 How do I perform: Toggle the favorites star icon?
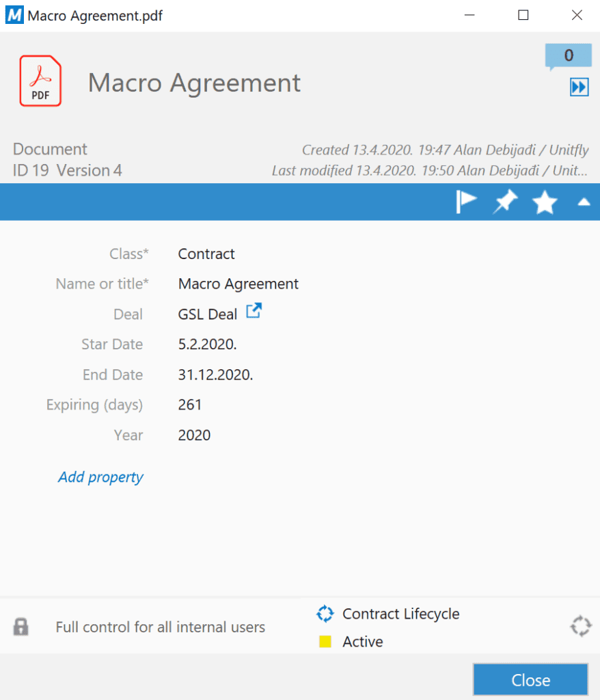tap(545, 202)
